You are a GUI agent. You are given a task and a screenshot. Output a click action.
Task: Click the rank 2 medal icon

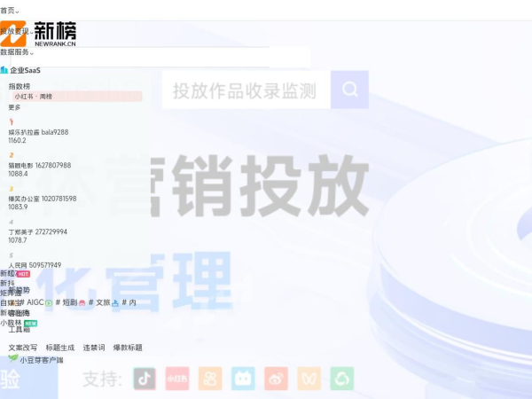point(12,155)
